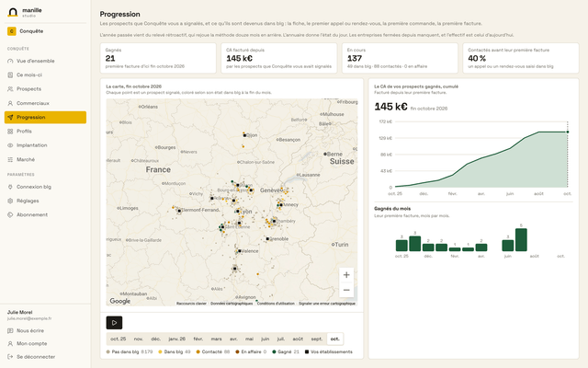Image resolution: width=588 pixels, height=368 pixels.
Task: Click Pas dans blg legend dot
Action: pyautogui.click(x=108, y=351)
